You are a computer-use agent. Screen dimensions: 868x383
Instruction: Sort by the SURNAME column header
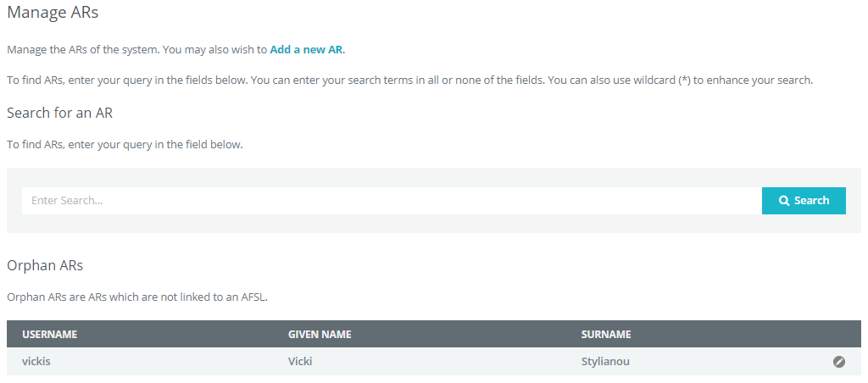(x=606, y=335)
